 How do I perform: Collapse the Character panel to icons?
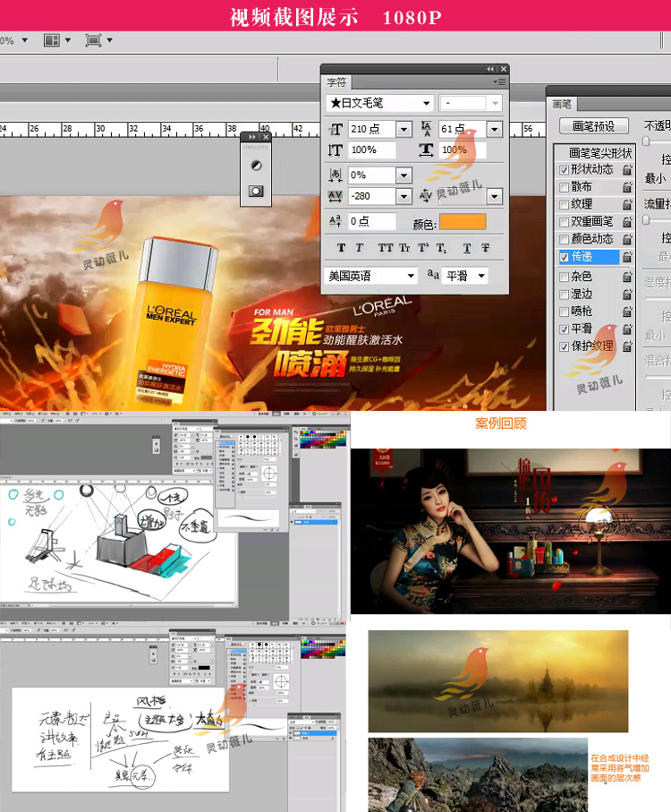490,69
